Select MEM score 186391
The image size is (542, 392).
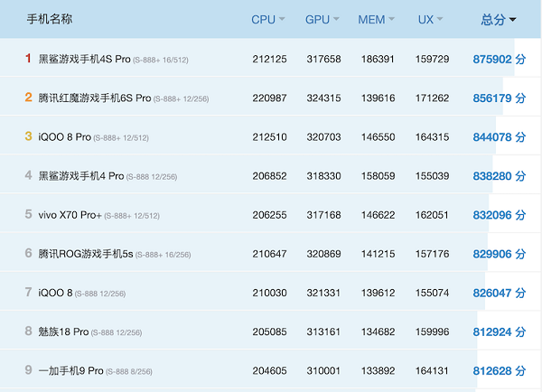[x=378, y=59]
